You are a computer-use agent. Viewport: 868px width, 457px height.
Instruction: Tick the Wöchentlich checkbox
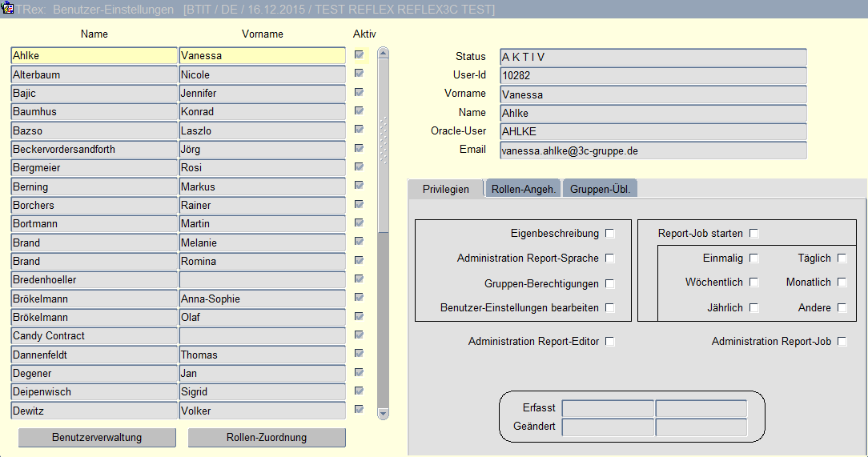[753, 282]
